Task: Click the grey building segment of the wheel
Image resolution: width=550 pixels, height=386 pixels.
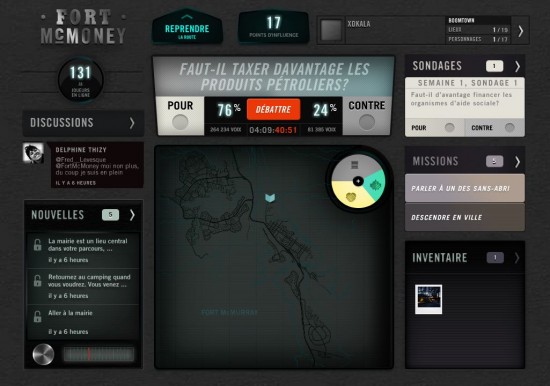Action: point(355,166)
